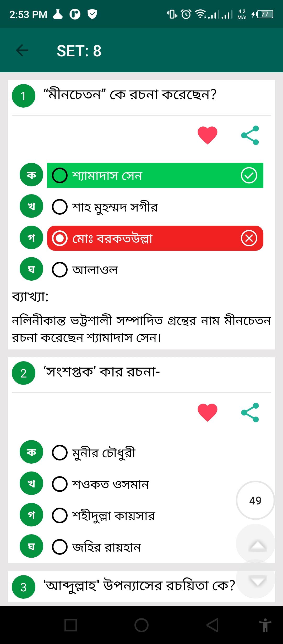Image resolution: width=283 pixels, height=644 pixels.
Task: Tap the green check icon on শ্যামাদাস সেন
Action: pos(249,175)
